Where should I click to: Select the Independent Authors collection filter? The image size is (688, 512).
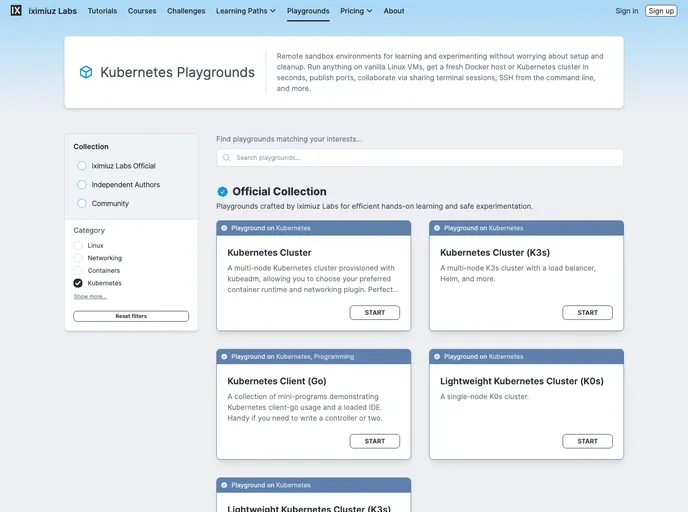tap(82, 185)
